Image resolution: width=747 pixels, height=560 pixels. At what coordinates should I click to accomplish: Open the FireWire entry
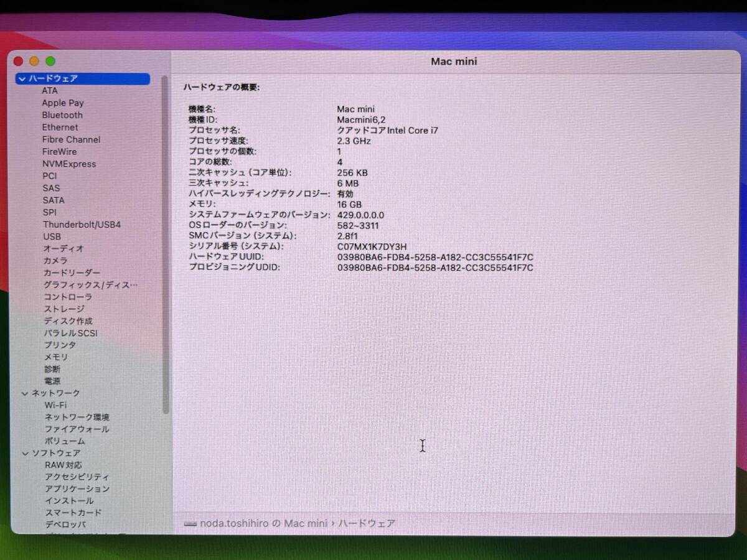60,152
